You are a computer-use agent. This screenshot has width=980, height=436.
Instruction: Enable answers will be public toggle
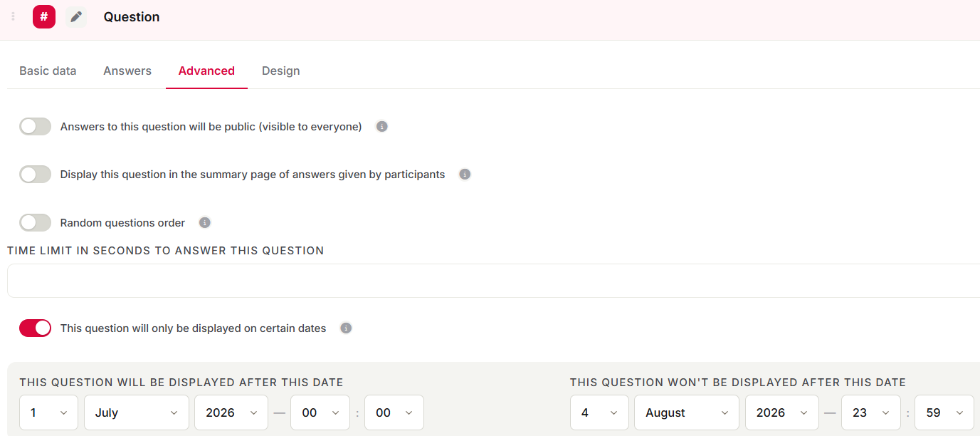coord(36,127)
